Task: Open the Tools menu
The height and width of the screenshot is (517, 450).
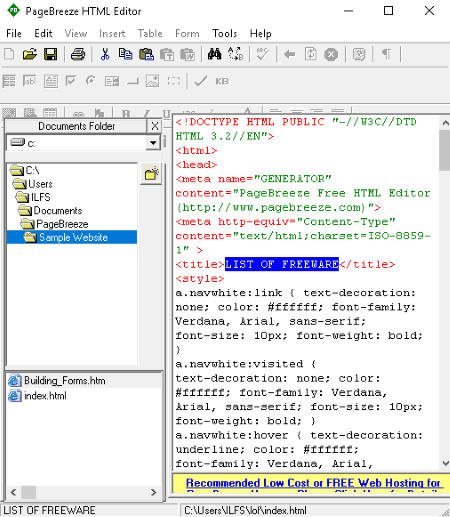Action: [225, 33]
